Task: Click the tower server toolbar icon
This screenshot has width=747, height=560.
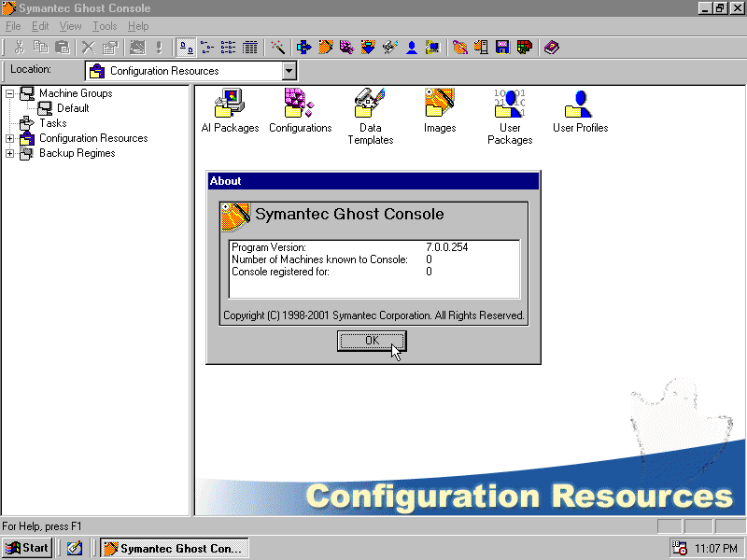Action: coord(481,48)
